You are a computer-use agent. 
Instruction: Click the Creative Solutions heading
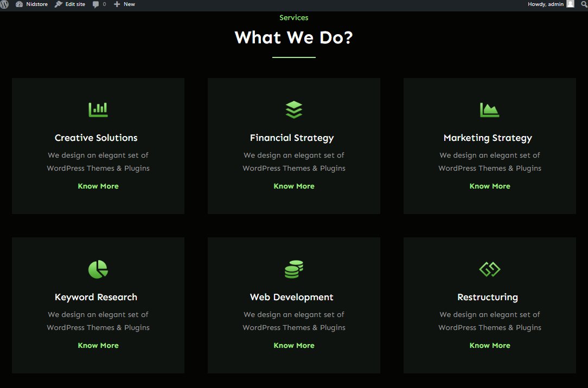(96, 138)
